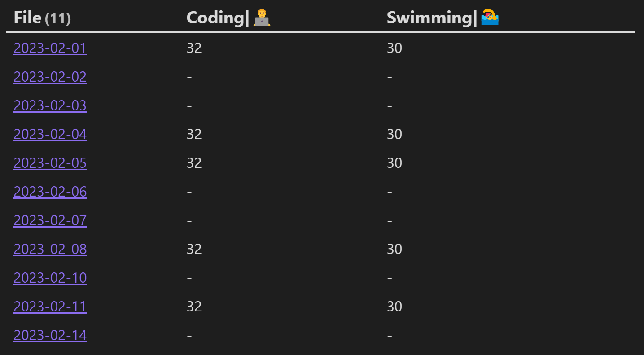Image resolution: width=644 pixels, height=355 pixels.
Task: Open the 2023-02-06 note
Action: click(x=50, y=192)
